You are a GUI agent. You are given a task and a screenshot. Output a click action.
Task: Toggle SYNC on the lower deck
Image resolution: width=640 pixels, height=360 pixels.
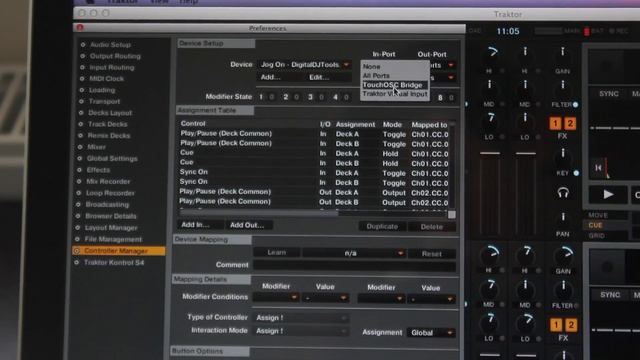click(610, 295)
